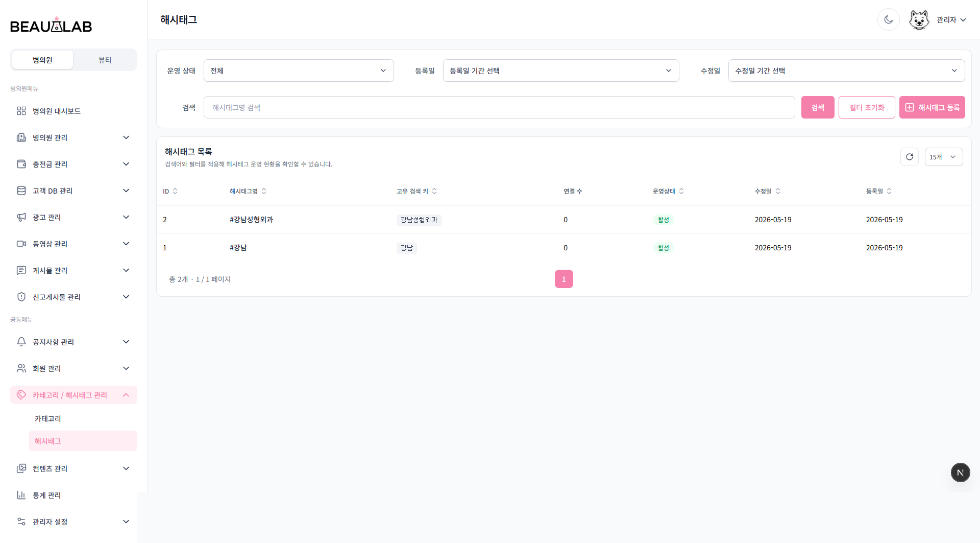Image resolution: width=980 pixels, height=543 pixels.
Task: Toggle dark mode moon icon
Action: point(888,20)
